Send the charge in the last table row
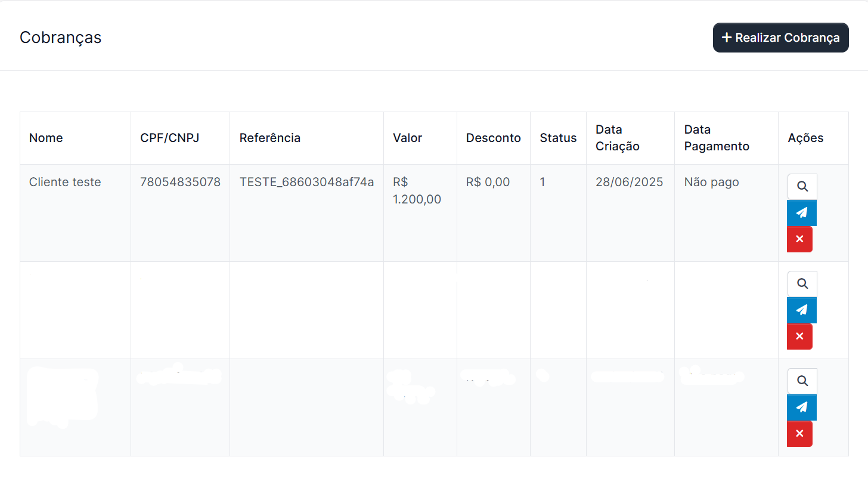 coord(802,407)
